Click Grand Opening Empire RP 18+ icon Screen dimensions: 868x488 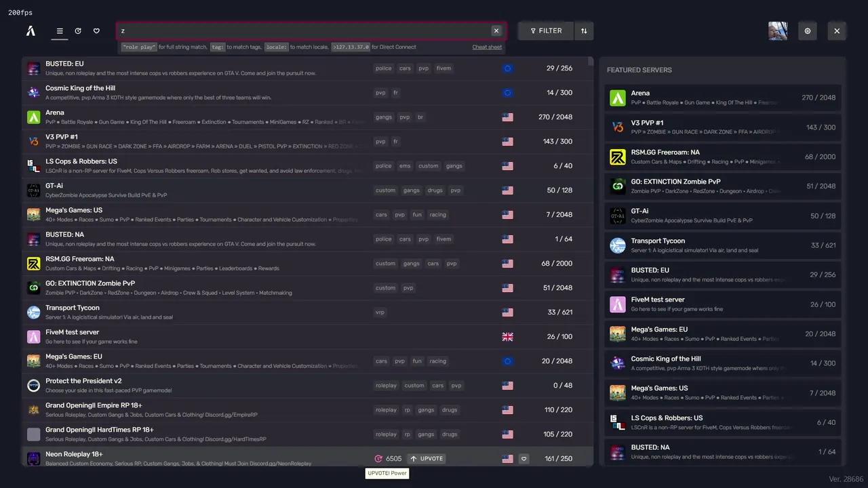click(33, 409)
